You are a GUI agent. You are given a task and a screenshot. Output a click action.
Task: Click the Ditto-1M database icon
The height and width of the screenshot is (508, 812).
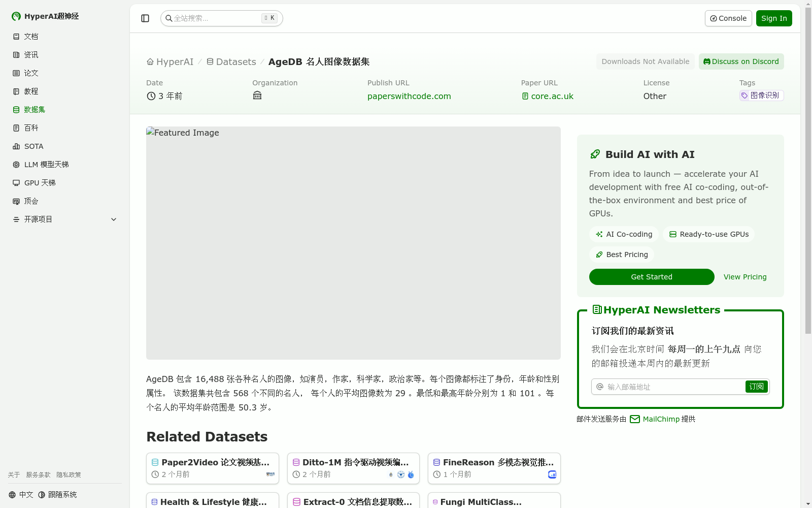coord(296,462)
